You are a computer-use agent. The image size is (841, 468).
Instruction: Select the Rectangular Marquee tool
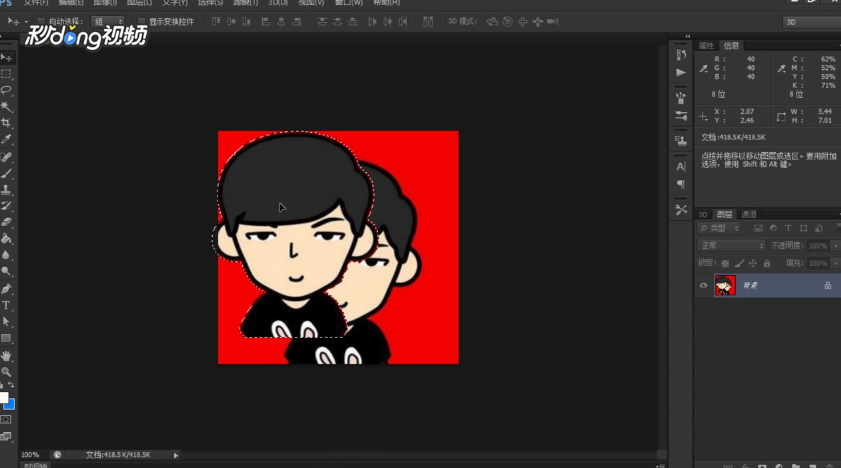click(x=6, y=74)
